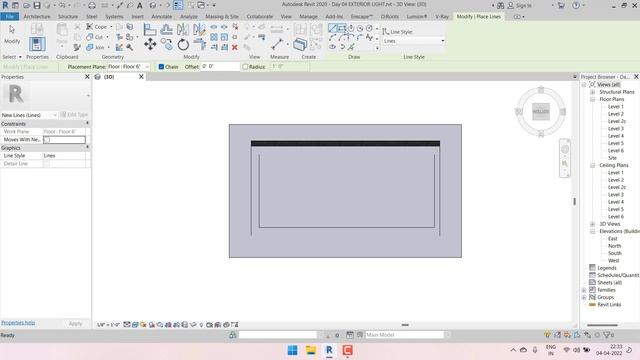Open the V-Ray ribbon tab
The height and width of the screenshot is (360, 640).
pyautogui.click(x=442, y=17)
